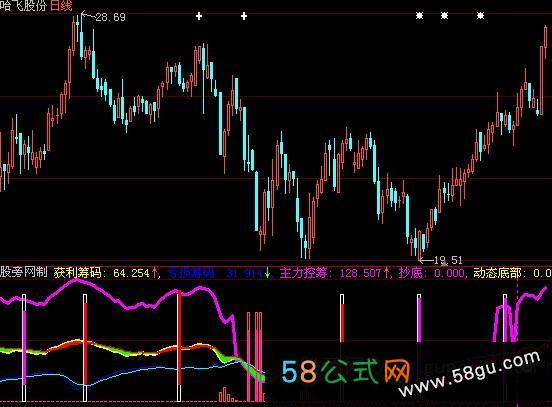
Task: Open the 哈飞股份 stock name label
Action: [x=23, y=6]
